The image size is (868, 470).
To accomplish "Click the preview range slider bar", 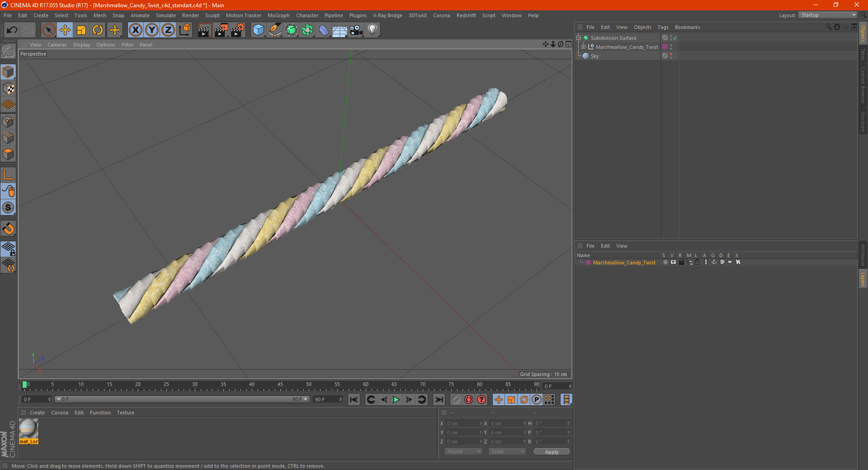I will coord(182,399).
